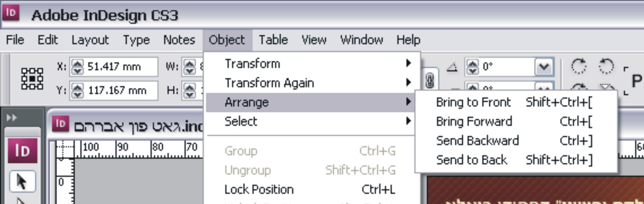644x204 pixels.
Task: Click the rotation angle triangle icon
Action: click(452, 67)
